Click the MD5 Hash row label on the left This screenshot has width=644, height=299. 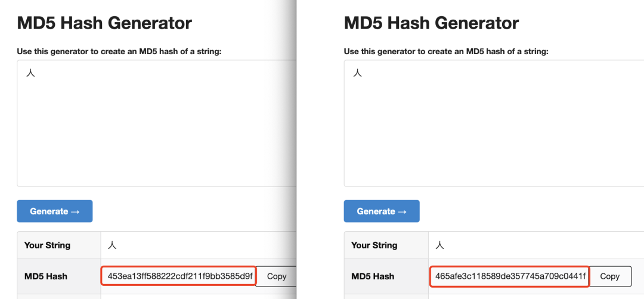click(x=46, y=276)
